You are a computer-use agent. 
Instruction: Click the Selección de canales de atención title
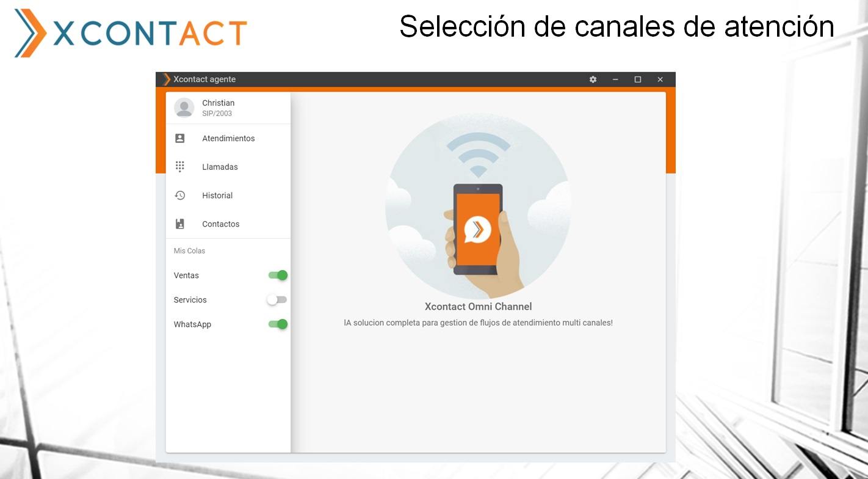(617, 27)
